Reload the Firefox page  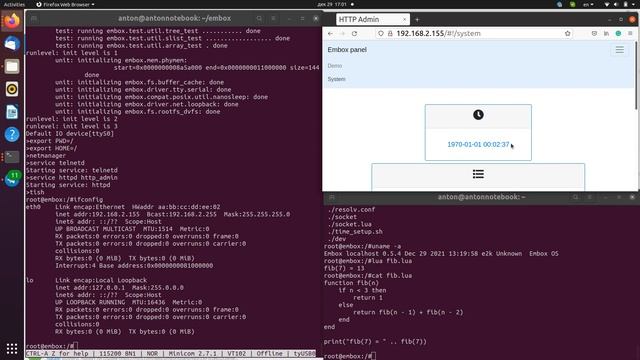click(x=354, y=33)
